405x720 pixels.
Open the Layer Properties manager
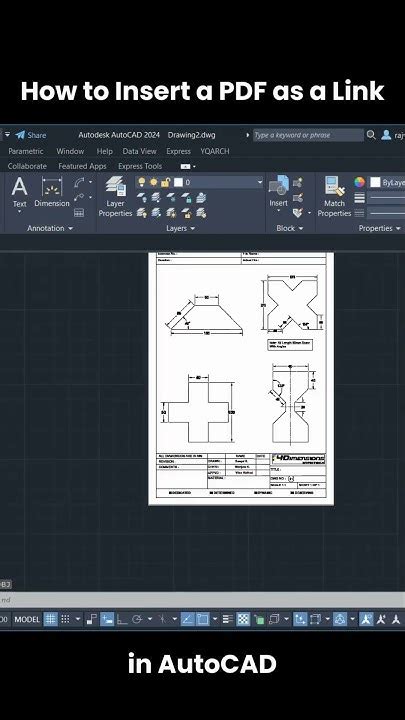click(x=115, y=197)
